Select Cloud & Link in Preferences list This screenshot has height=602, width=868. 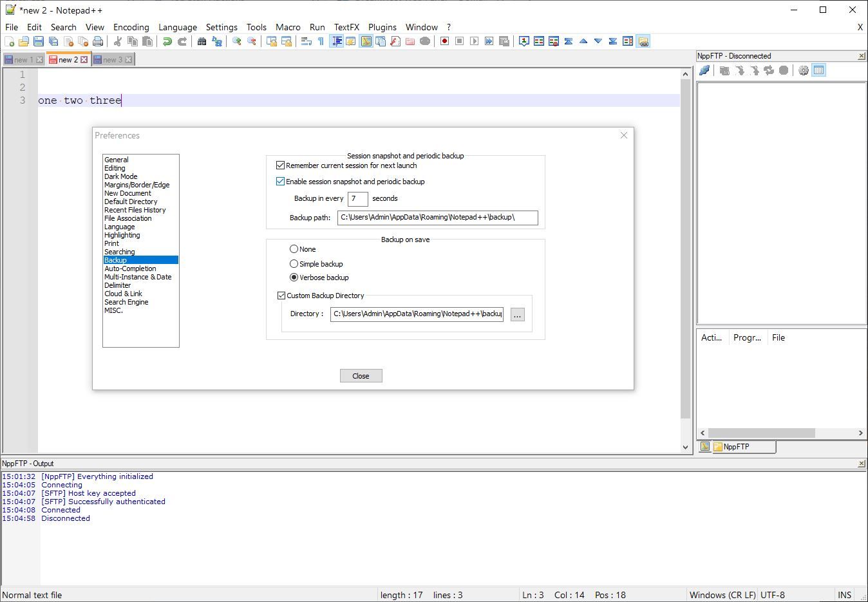pos(140,294)
